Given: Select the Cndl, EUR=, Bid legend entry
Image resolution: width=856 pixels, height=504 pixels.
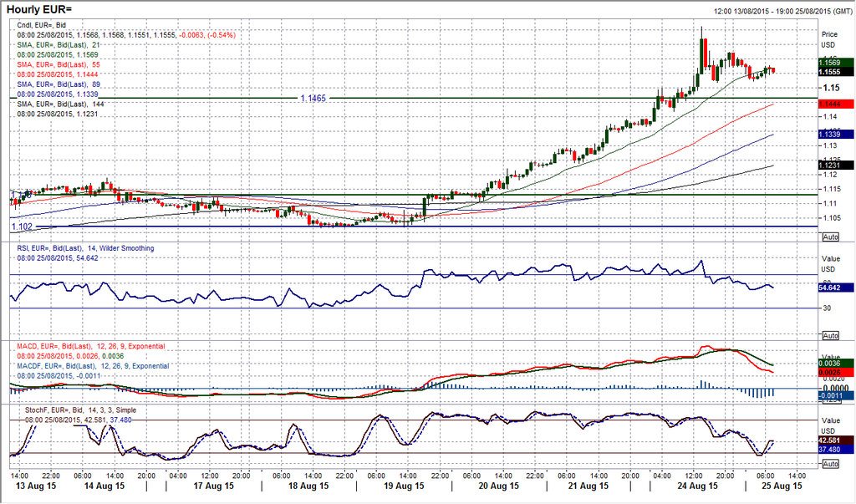Looking at the screenshot, I should coord(42,25).
